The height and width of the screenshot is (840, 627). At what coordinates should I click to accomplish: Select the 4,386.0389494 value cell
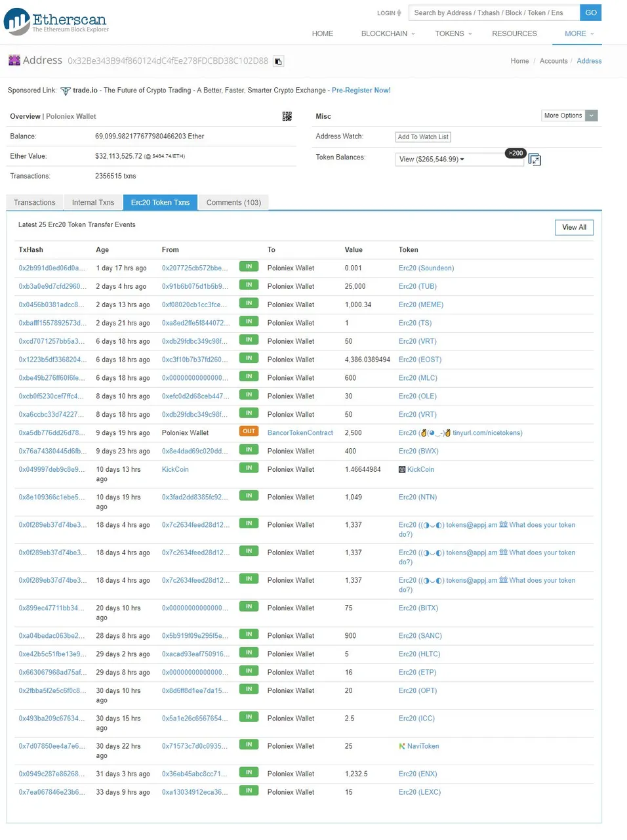[367, 360]
